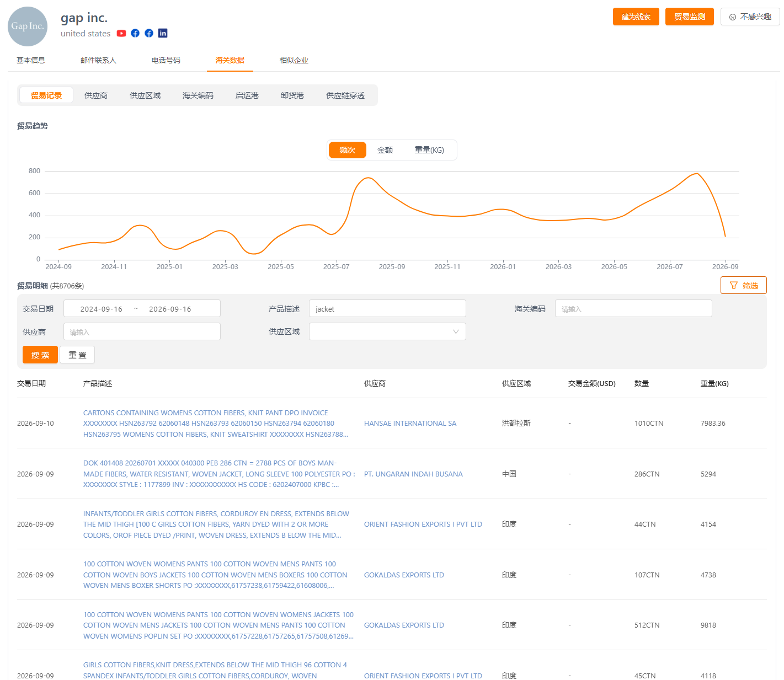Open supplier PT. UNGARAN INDAH BUSANA link
784x680 pixels.
click(x=413, y=474)
